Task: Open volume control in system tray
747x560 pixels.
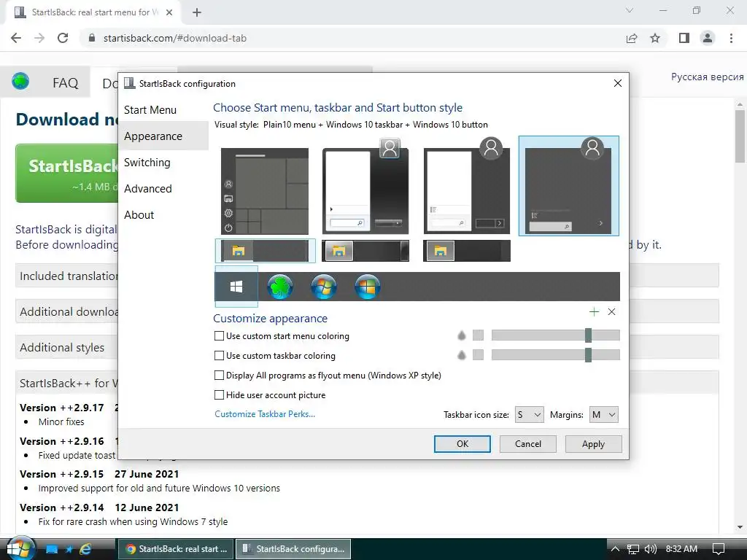Action: [650, 549]
